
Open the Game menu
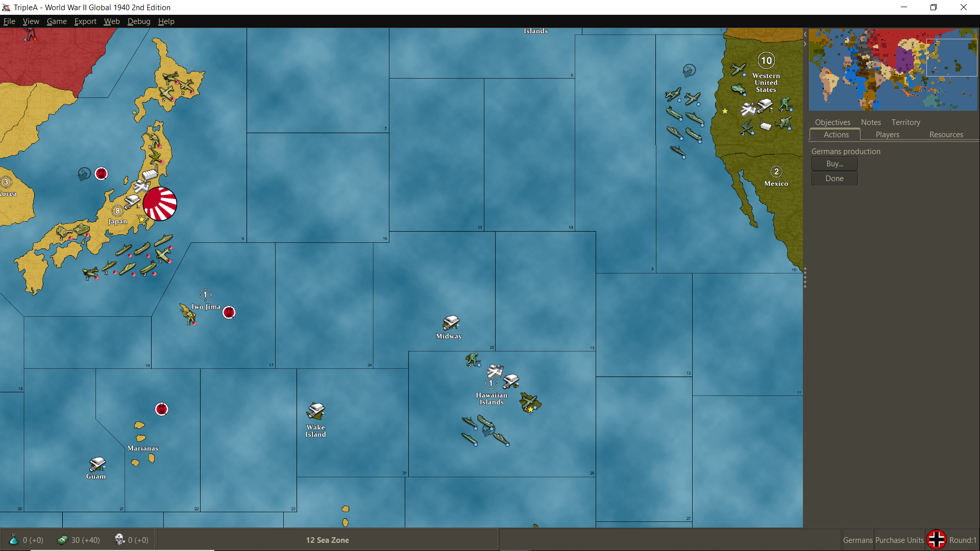tap(57, 21)
